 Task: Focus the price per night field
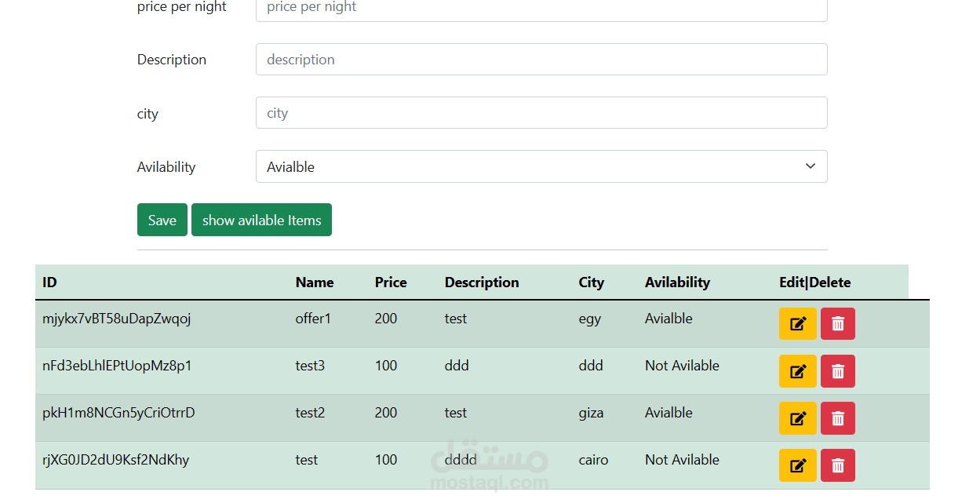541,9
